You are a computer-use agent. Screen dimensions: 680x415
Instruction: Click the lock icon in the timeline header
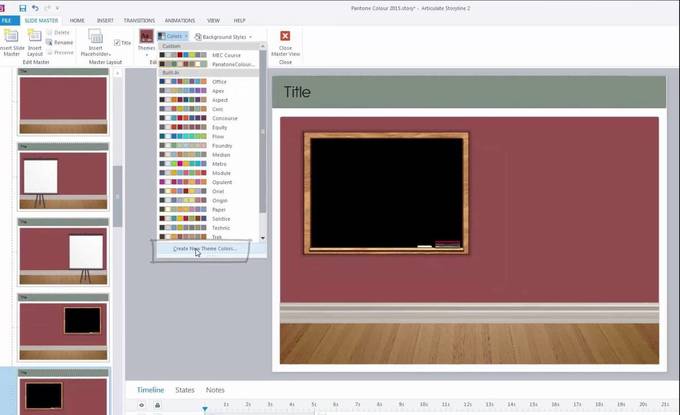157,405
